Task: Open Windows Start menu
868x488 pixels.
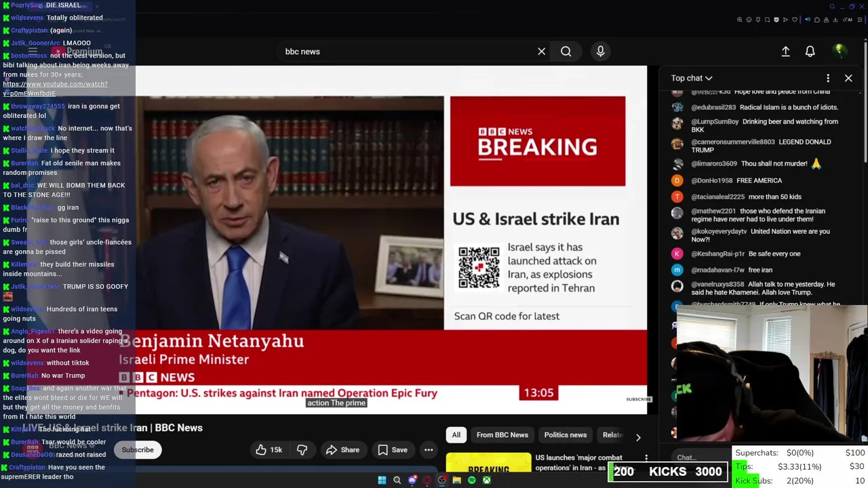Action: pos(382,481)
